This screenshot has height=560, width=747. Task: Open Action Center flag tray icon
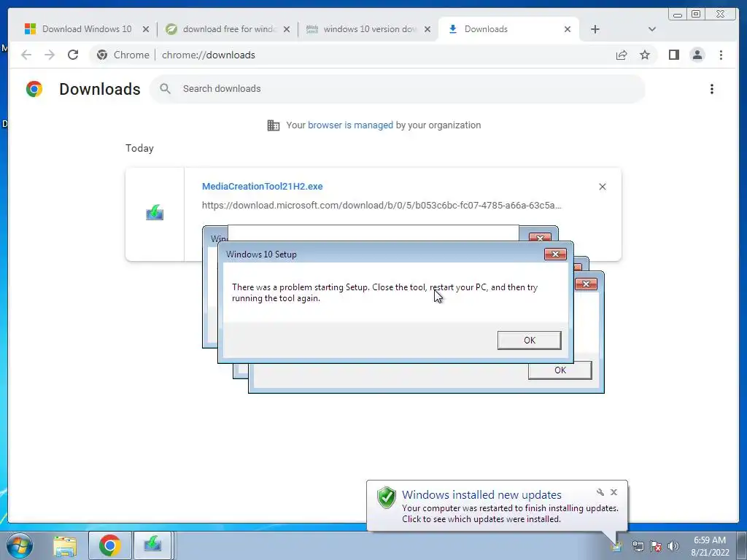click(656, 546)
